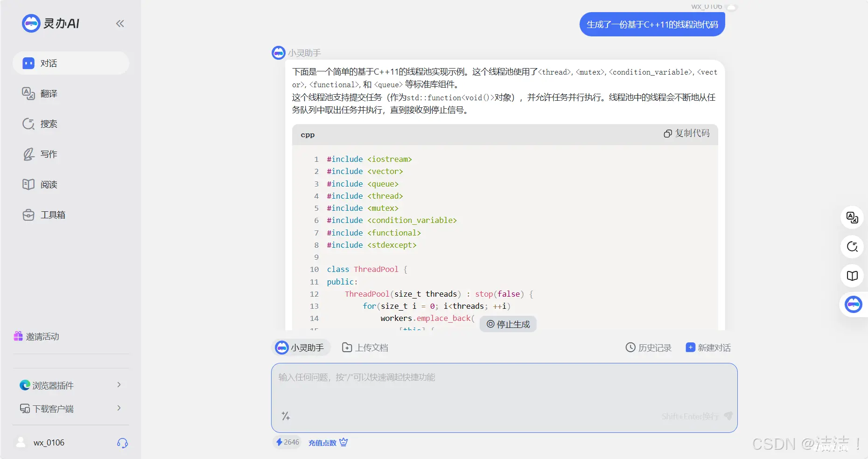Click the floating 灵办AI assistant icon on the right edge
Screen dimensions: 868x459
[x=853, y=305]
